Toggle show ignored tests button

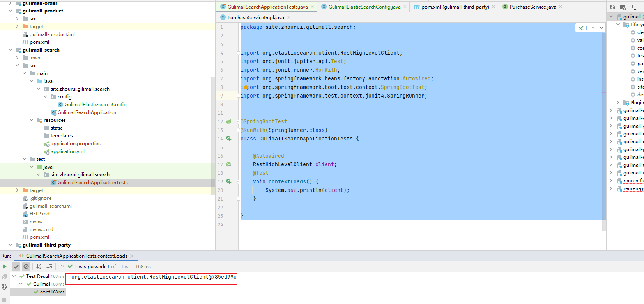[x=26, y=267]
